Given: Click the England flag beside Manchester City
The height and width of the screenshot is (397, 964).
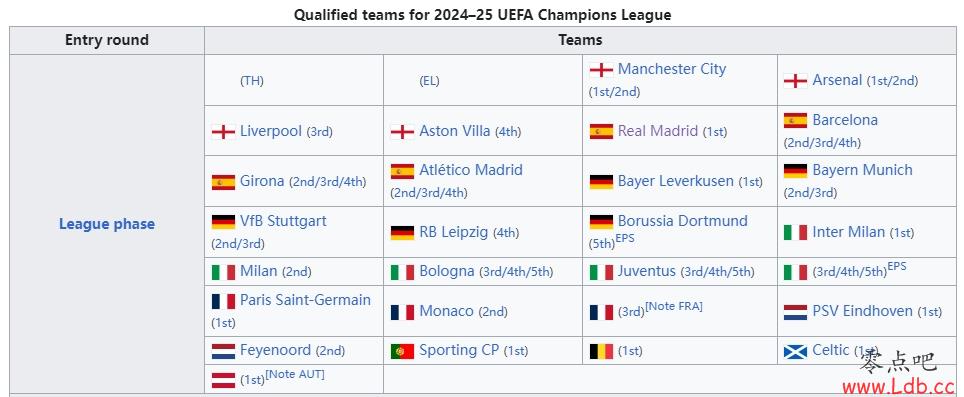Looking at the screenshot, I should click(601, 69).
